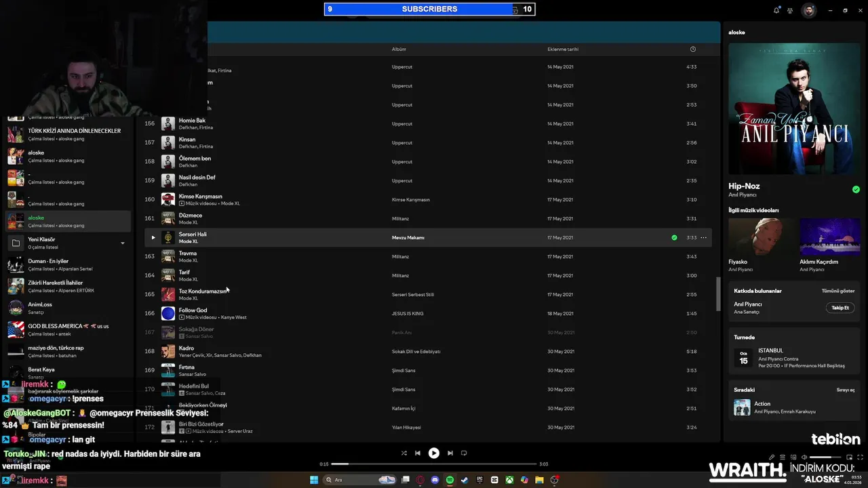This screenshot has width=868, height=488.
Task: Open the Sokak Dili ve Edebiyatı album link
Action: pyautogui.click(x=416, y=352)
